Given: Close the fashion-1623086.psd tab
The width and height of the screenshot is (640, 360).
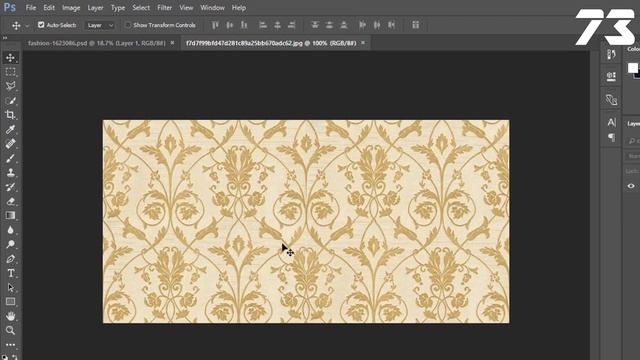Looking at the screenshot, I should [172, 42].
